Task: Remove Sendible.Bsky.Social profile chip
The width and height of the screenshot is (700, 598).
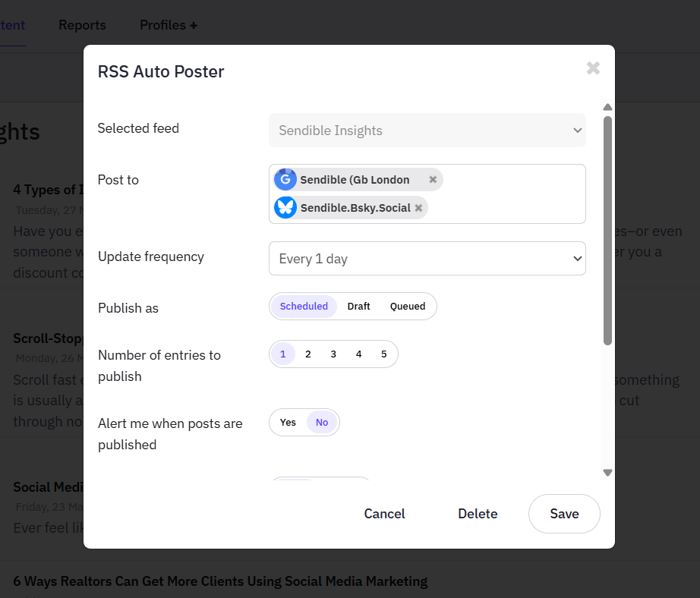Action: [418, 208]
